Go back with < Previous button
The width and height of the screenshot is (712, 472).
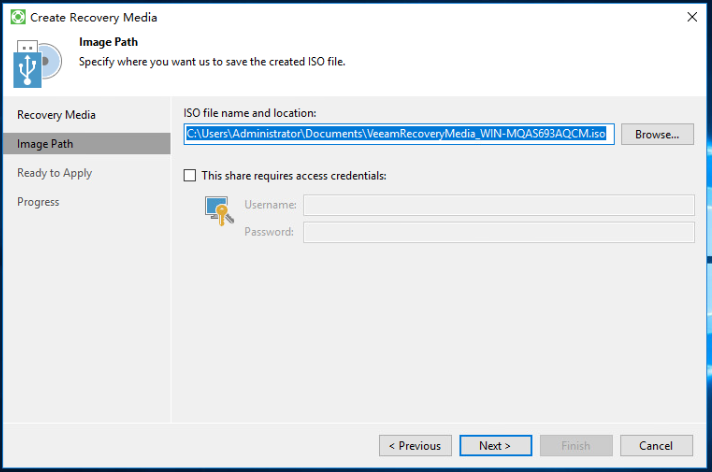coord(415,446)
